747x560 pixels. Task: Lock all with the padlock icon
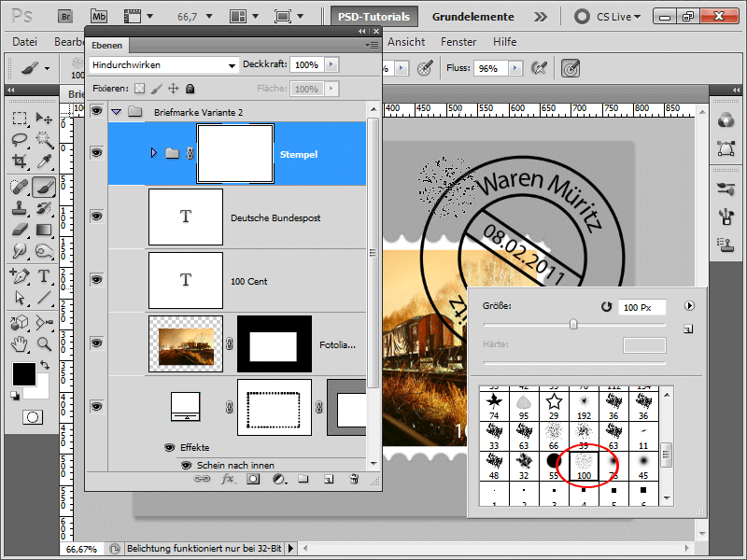pos(190,89)
